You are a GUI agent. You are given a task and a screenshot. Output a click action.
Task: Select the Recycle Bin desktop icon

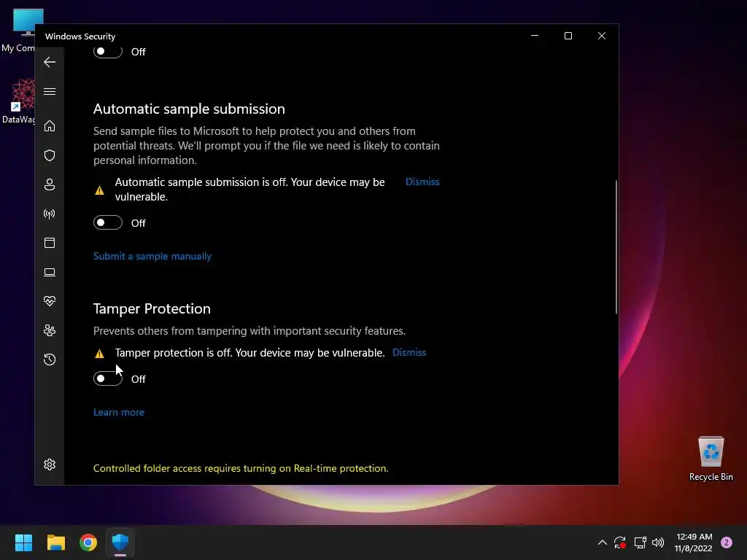[x=711, y=459]
